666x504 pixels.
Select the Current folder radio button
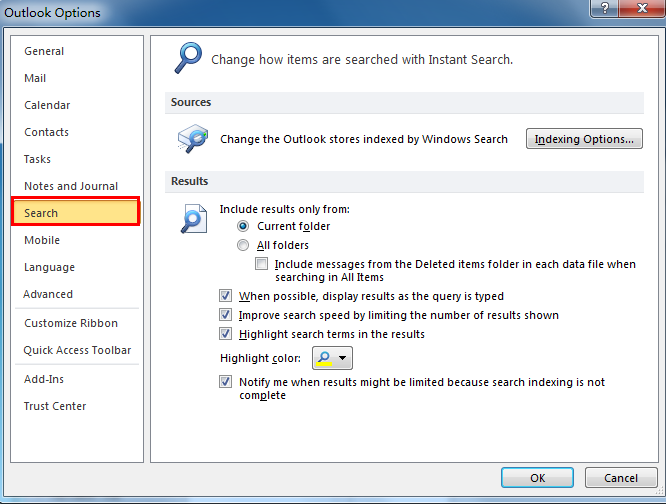coord(243,227)
